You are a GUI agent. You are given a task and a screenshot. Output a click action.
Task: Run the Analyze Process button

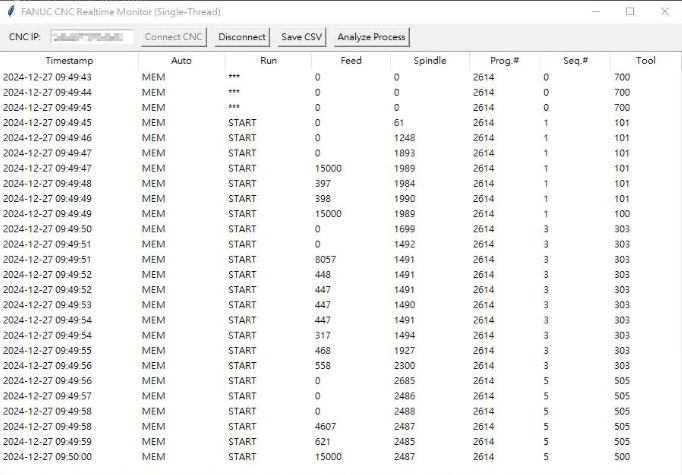[371, 37]
